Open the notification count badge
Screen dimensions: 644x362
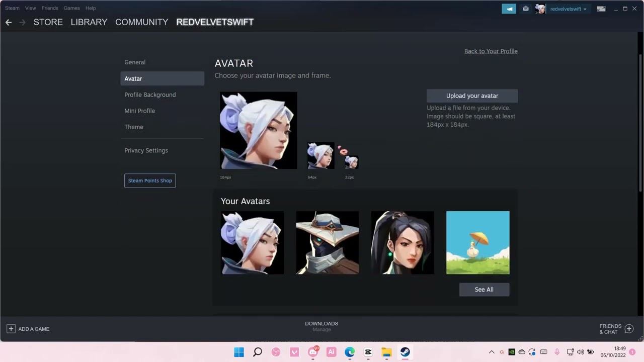click(632, 352)
